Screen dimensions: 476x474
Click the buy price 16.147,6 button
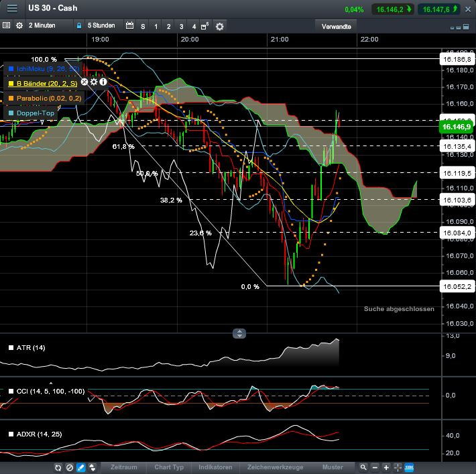point(440,9)
